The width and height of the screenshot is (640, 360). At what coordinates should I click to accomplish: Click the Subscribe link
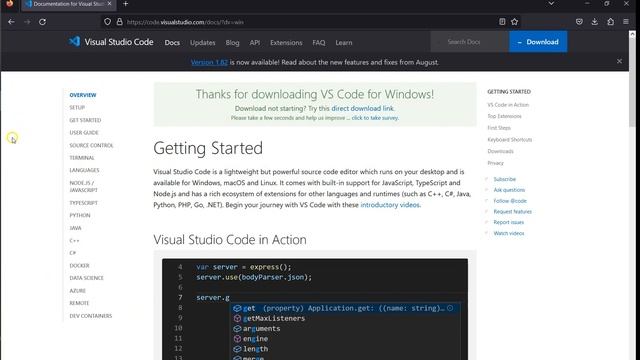[504, 179]
